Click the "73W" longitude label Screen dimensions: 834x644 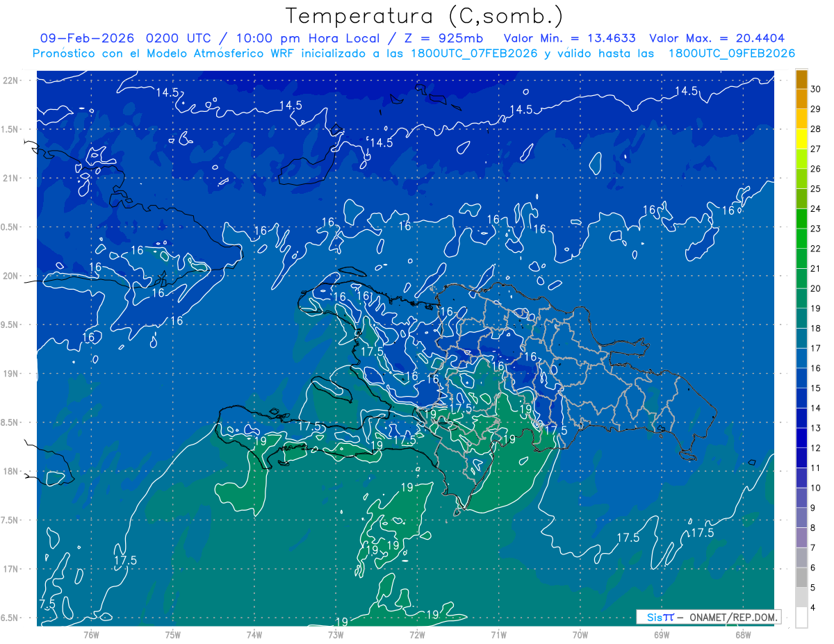point(336,634)
